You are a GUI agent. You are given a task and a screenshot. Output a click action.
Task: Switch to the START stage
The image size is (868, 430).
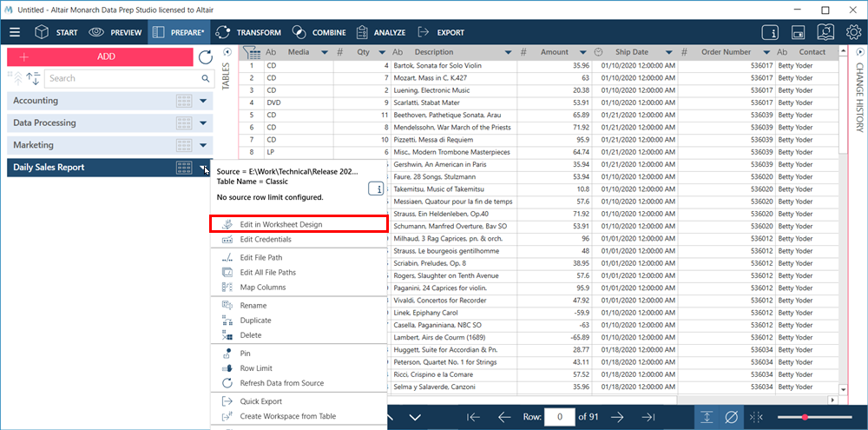[56, 32]
